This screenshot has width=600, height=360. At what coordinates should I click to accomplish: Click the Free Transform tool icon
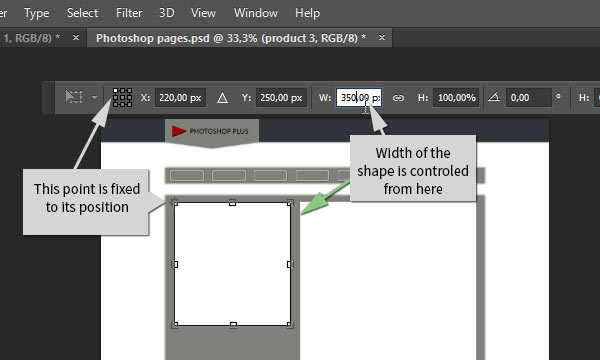point(74,97)
